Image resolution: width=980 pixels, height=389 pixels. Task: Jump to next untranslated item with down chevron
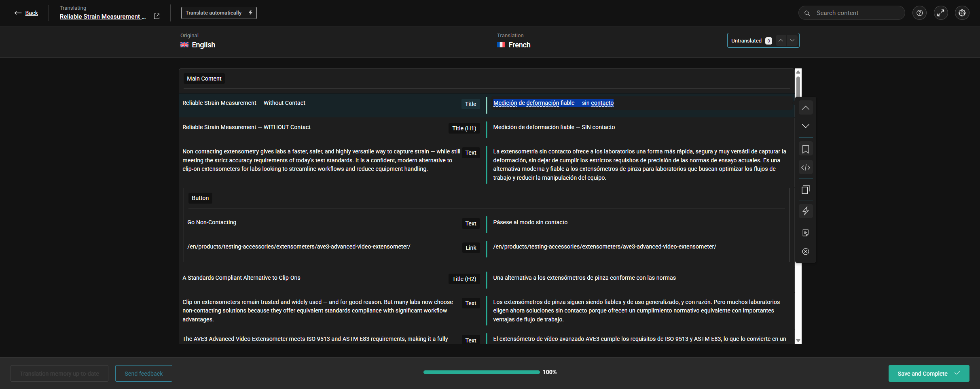click(x=792, y=40)
